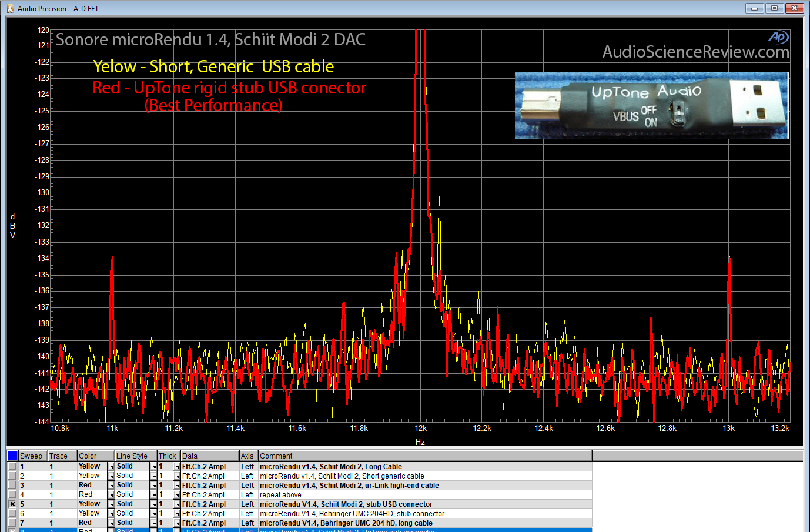This screenshot has height=532, width=810.
Task: Click the Axis column header
Action: point(249,456)
